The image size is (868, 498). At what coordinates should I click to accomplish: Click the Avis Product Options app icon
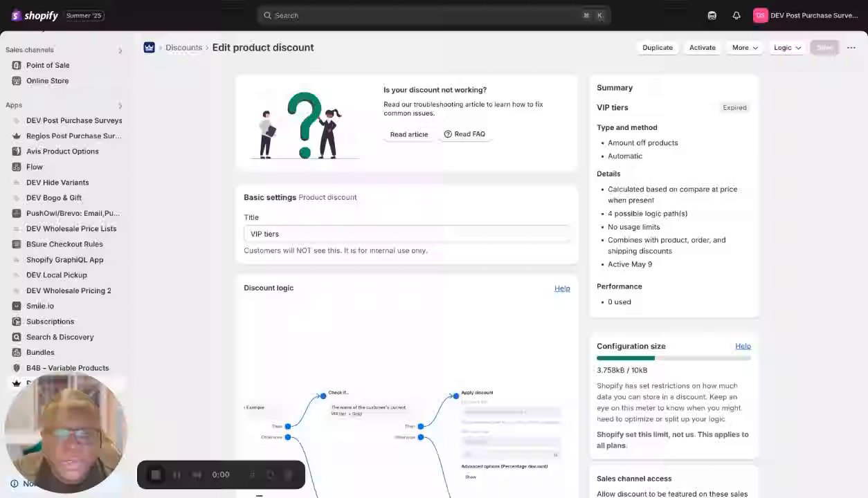pyautogui.click(x=17, y=151)
